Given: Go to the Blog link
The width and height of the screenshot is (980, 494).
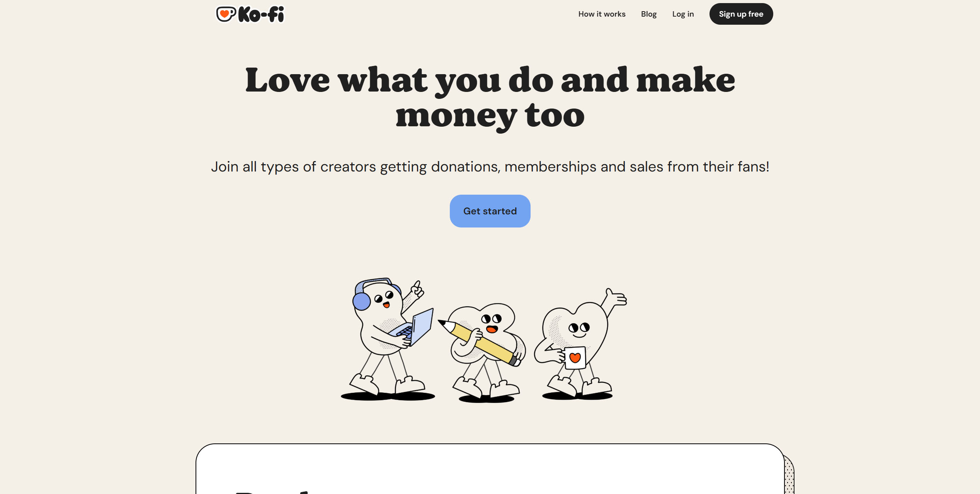Looking at the screenshot, I should click(648, 14).
